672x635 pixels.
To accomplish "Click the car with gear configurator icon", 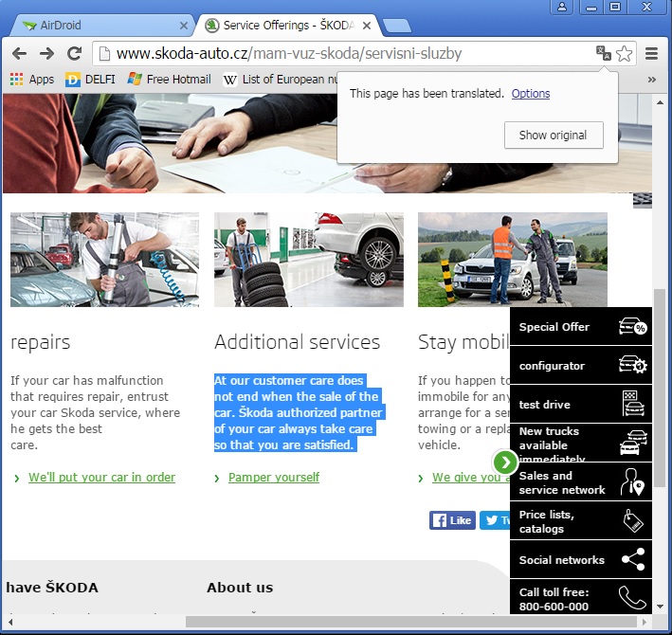I will tap(633, 365).
